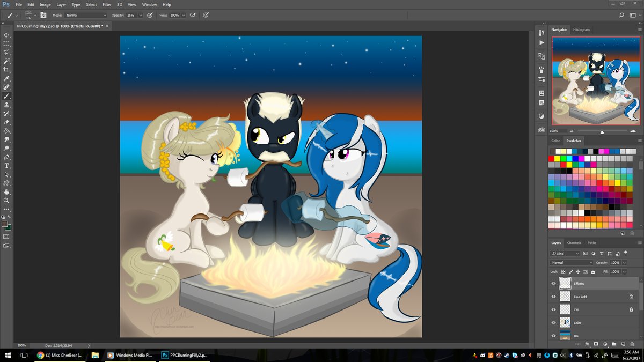
Task: Open the brush Mode dropdown set to Normal
Action: pos(85,16)
